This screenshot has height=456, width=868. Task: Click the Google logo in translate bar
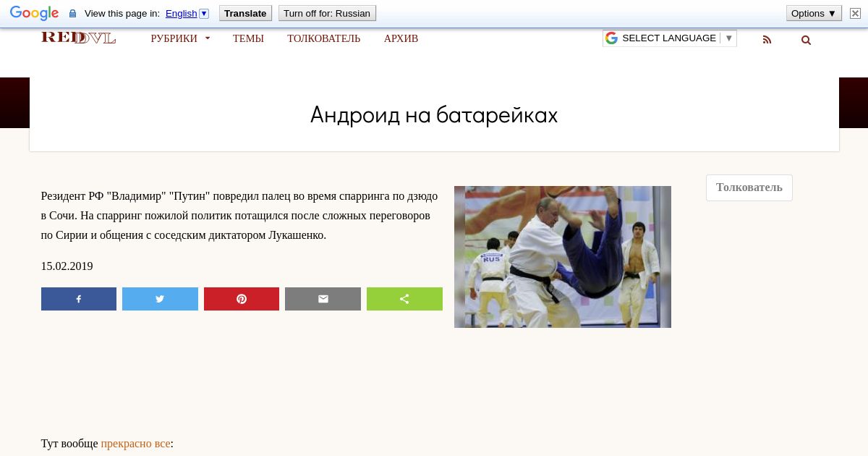(34, 13)
